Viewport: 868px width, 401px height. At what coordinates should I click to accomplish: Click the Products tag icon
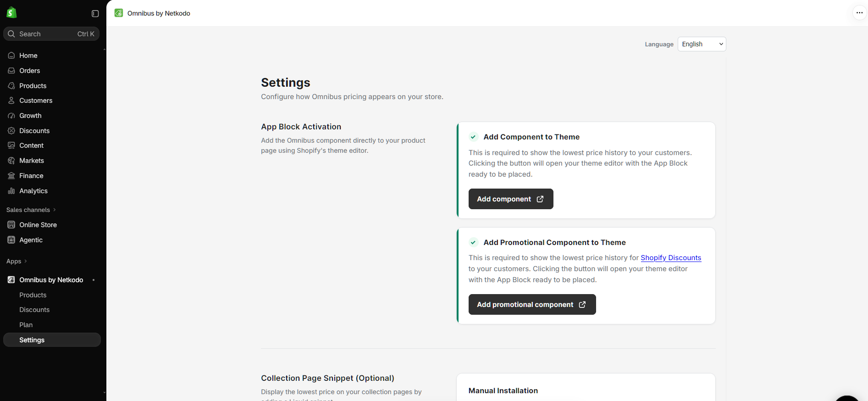(11, 86)
